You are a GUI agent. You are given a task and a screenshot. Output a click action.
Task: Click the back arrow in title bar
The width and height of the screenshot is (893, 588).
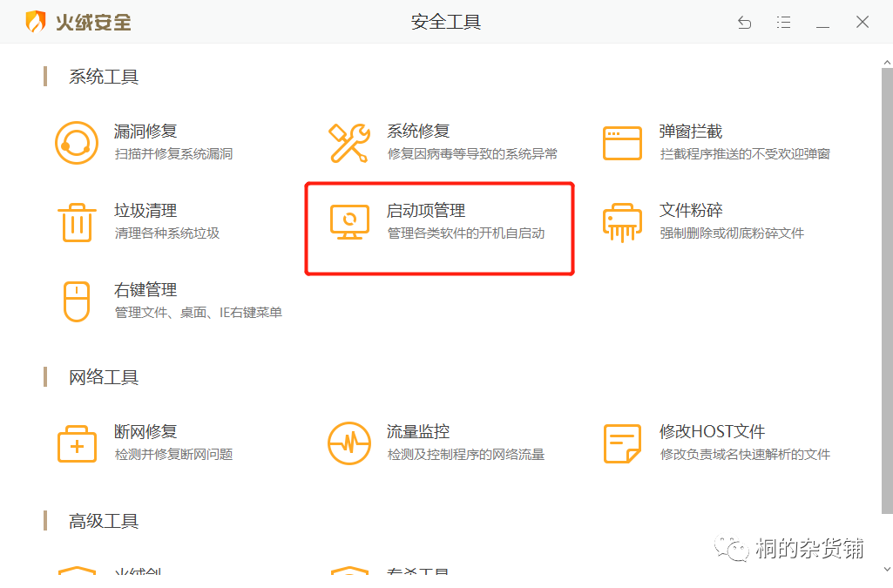744,23
